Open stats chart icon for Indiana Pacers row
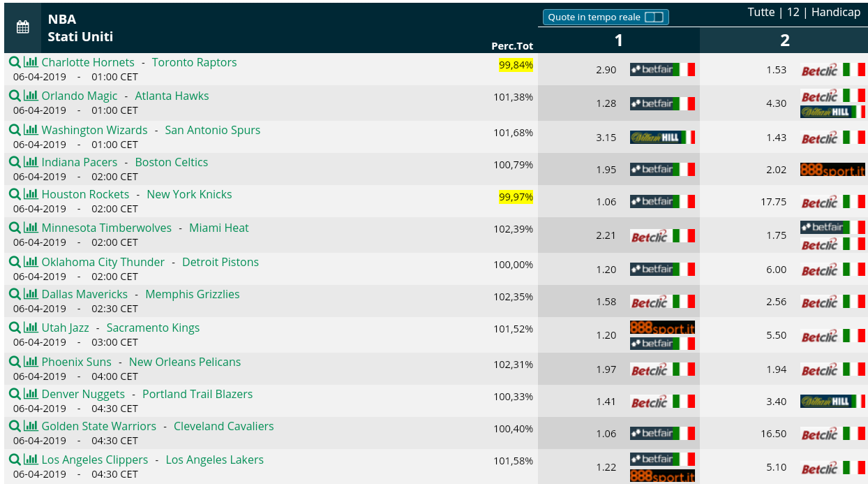This screenshot has height=484, width=868. (x=31, y=161)
